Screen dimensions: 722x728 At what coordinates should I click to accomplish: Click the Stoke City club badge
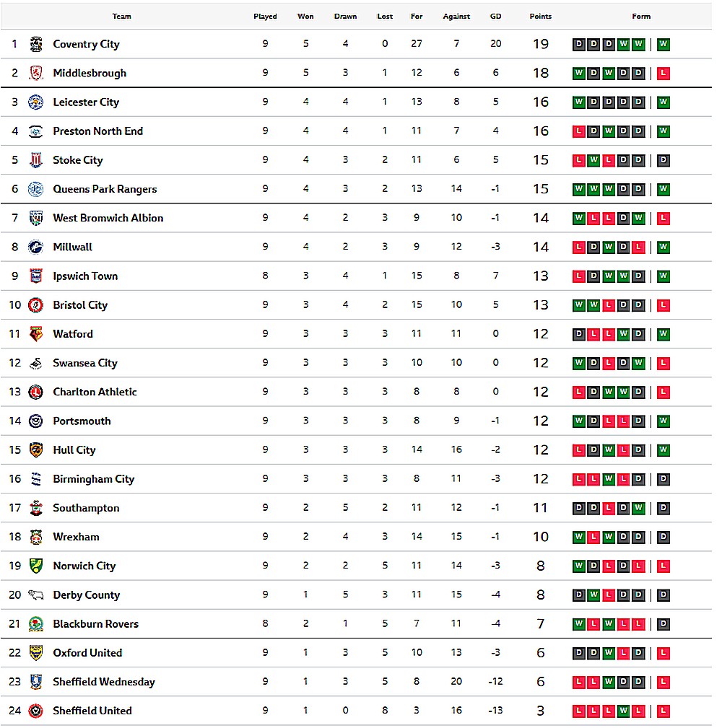point(36,160)
